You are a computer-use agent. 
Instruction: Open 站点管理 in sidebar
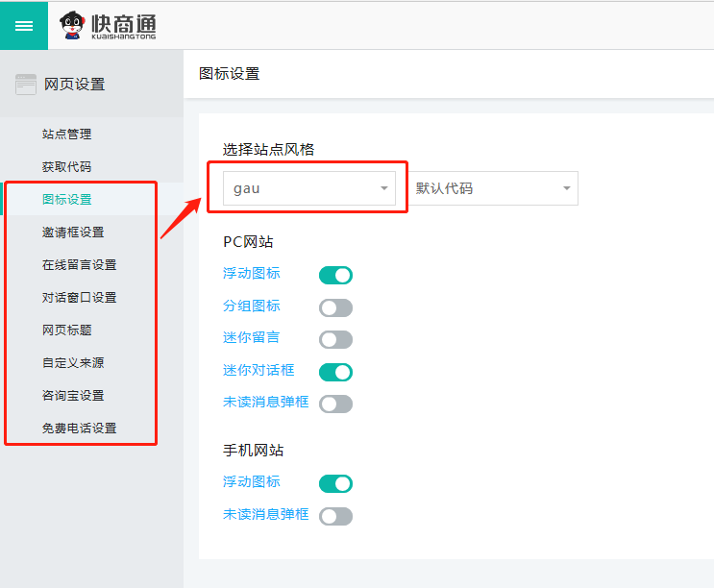67,135
